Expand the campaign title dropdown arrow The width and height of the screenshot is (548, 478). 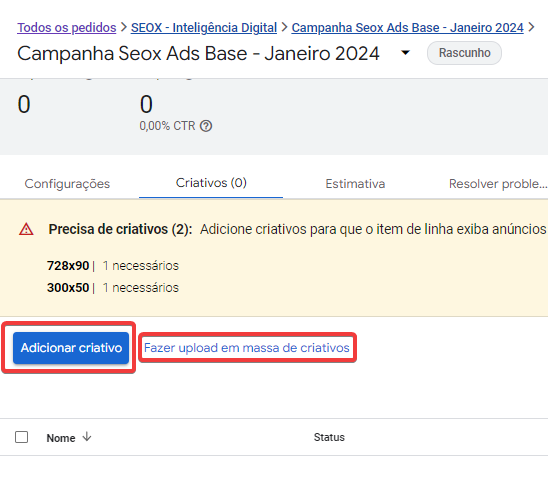(405, 53)
